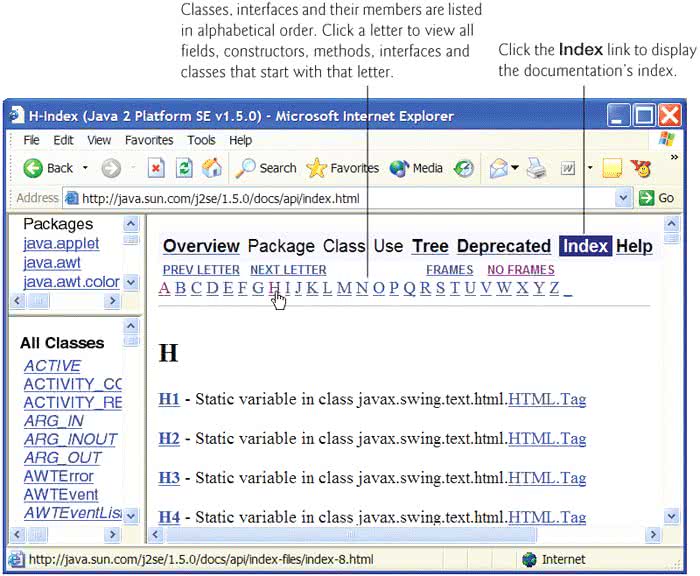Click the Yahoo smiley toolbar icon
This screenshot has height=576, width=700.
[641, 168]
